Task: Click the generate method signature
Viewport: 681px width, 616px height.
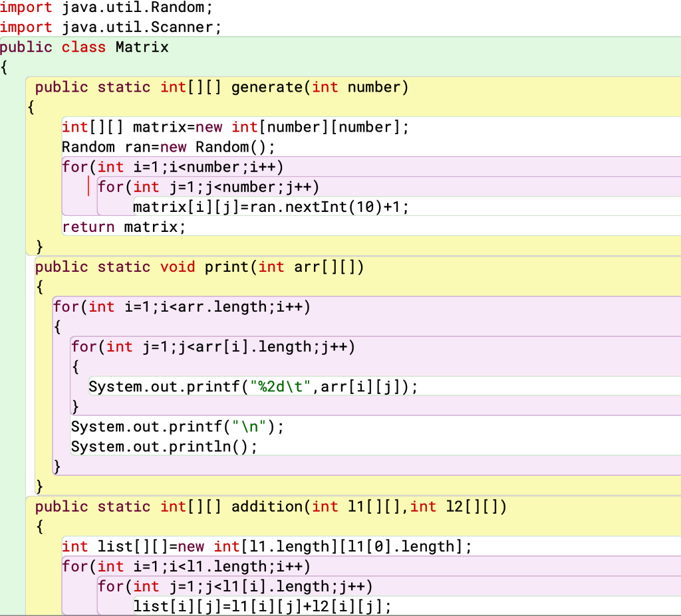Action: tap(219, 87)
